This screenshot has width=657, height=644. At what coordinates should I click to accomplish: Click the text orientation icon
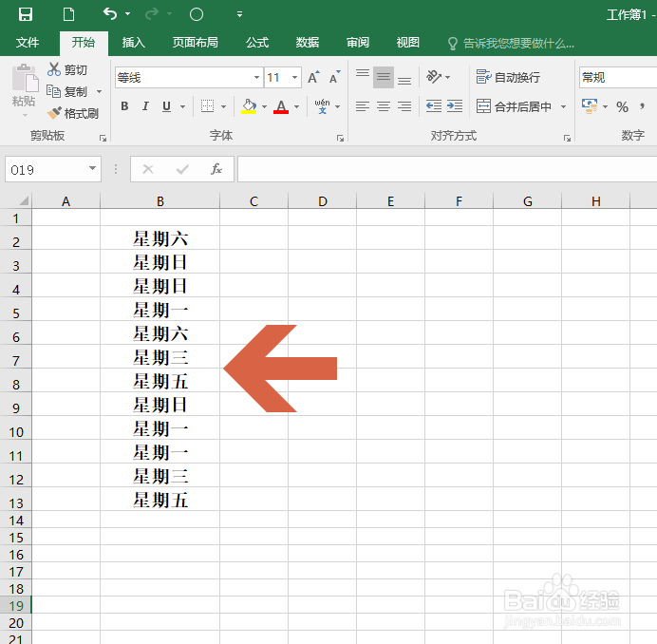pos(434,77)
